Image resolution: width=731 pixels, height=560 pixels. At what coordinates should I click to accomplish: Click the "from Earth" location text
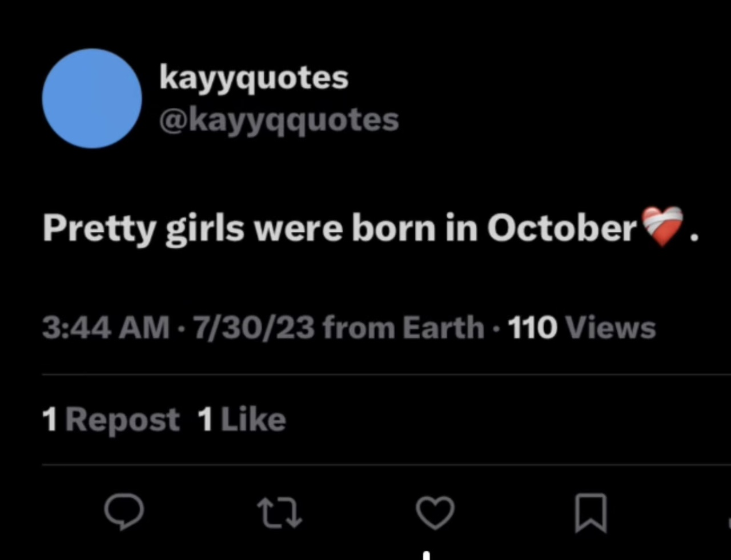403,328
